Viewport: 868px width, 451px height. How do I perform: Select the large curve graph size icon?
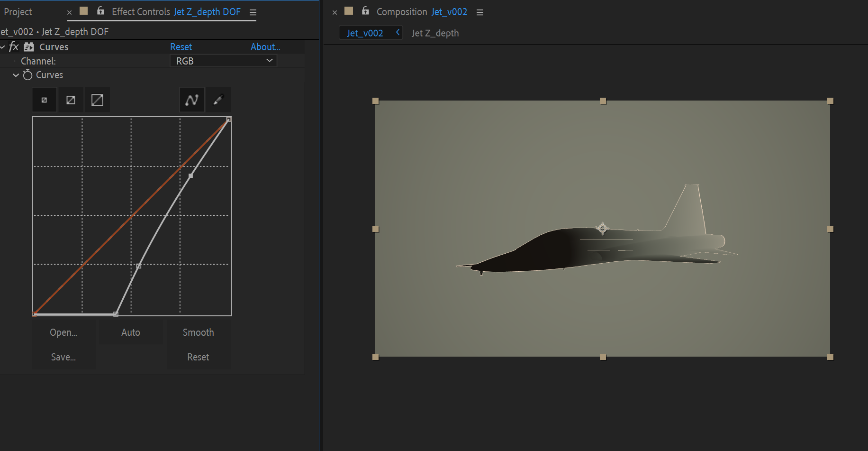97,100
